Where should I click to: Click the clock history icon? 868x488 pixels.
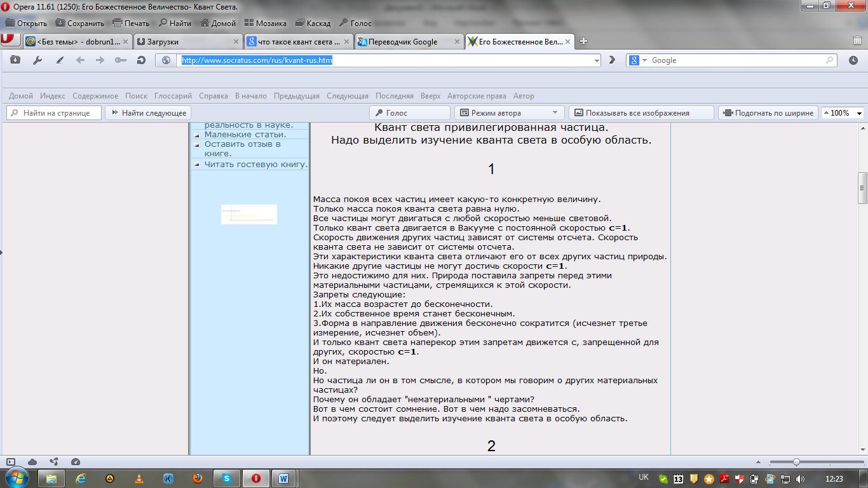click(x=853, y=60)
